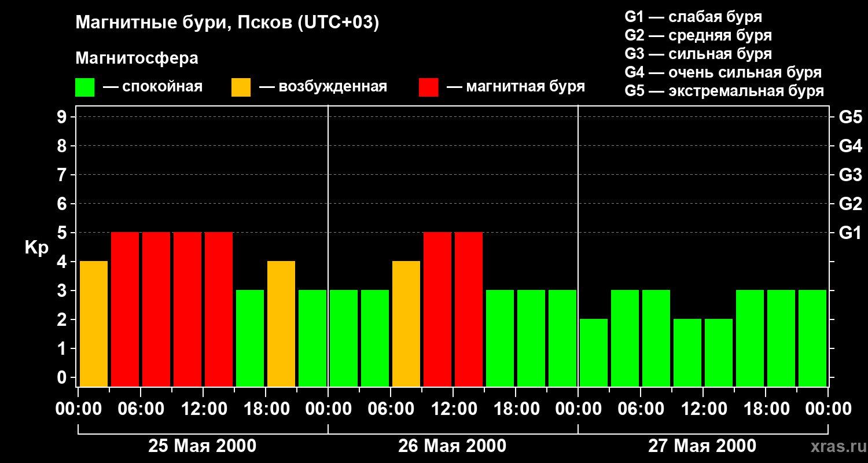Click the "18:00" time label above 25 Мая

point(266,409)
